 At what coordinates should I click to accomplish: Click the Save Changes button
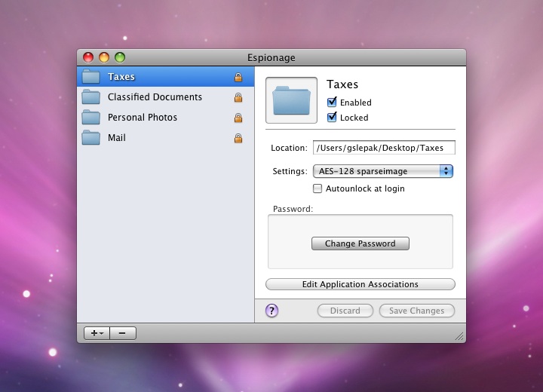tap(417, 311)
